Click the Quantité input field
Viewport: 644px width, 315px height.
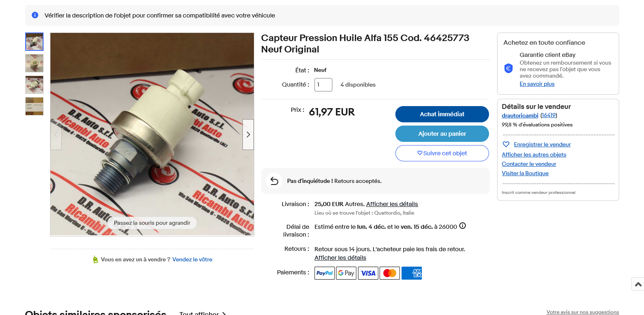323,85
